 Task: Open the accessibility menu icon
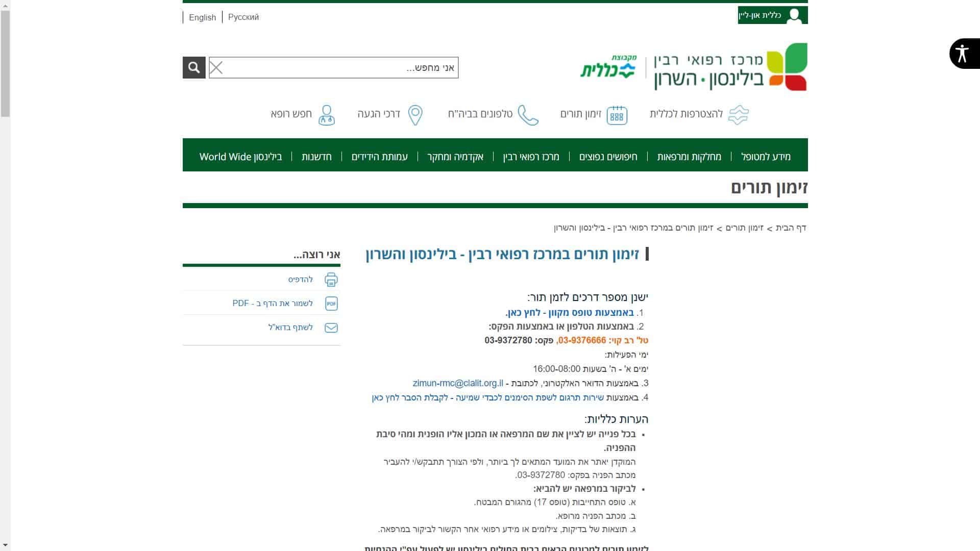pyautogui.click(x=962, y=54)
